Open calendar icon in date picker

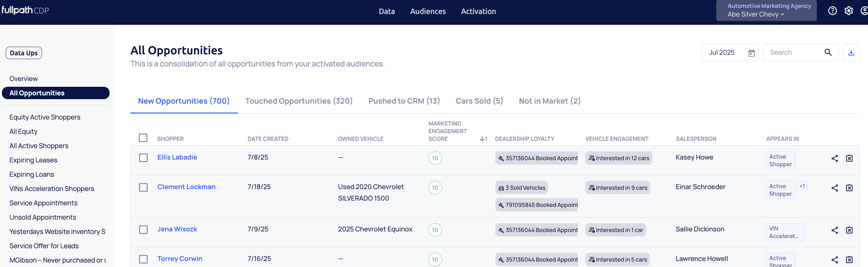point(751,53)
